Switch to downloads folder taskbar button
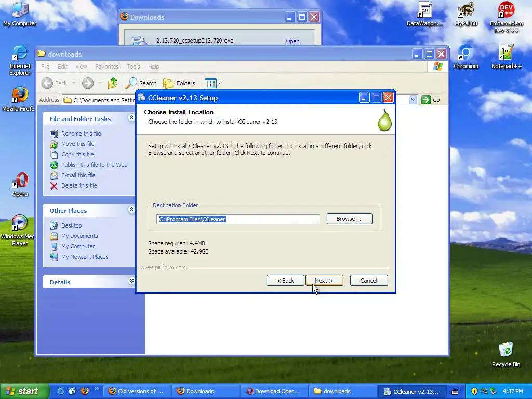This screenshot has width=532, height=399. (x=342, y=391)
